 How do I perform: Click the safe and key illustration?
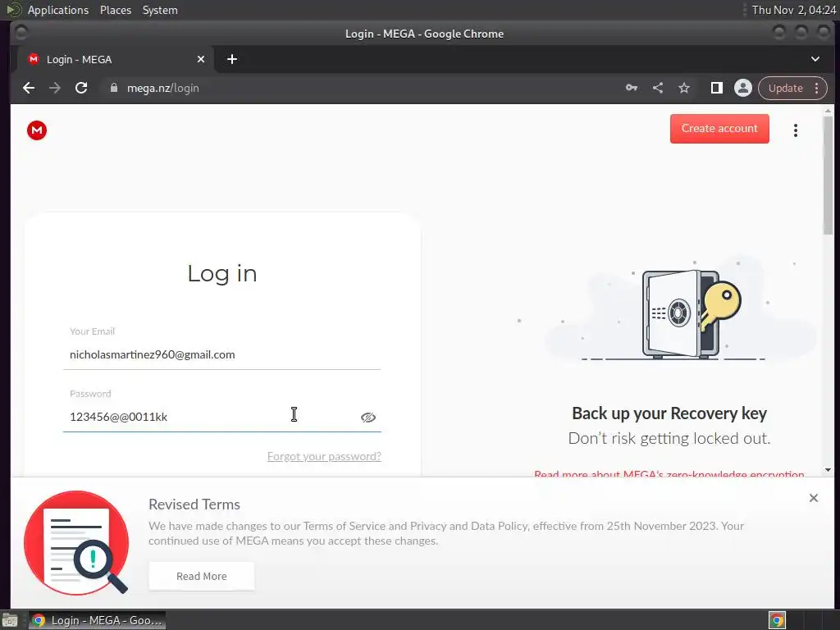point(691,314)
